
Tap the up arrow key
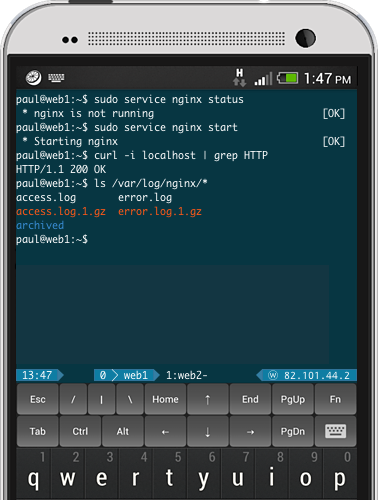tap(207, 399)
